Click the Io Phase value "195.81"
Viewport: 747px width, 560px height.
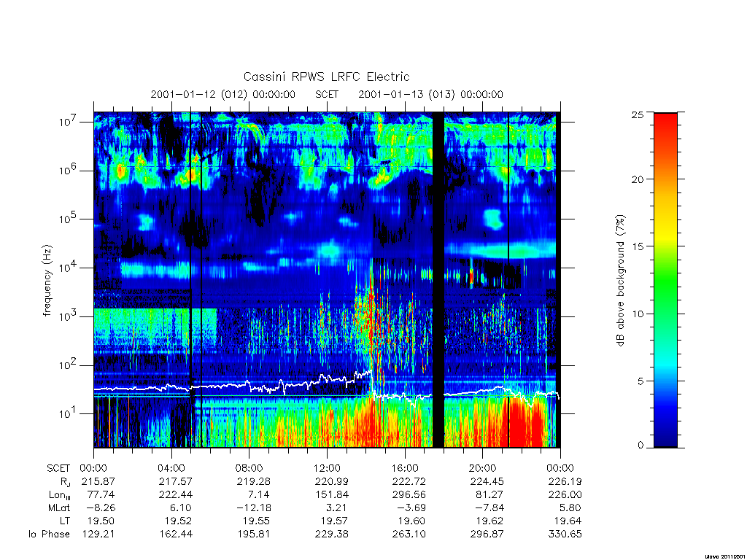[x=253, y=534]
